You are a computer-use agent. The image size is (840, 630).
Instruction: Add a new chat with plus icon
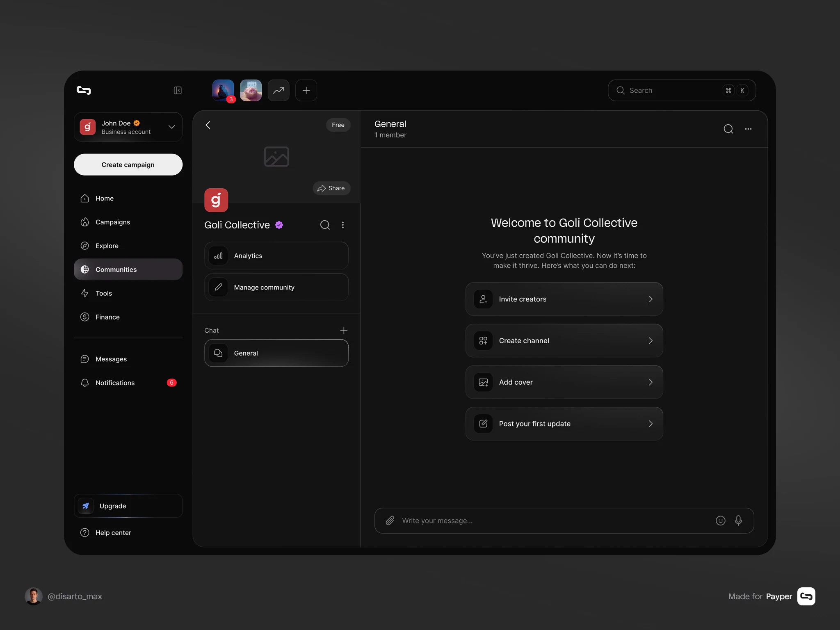click(344, 330)
